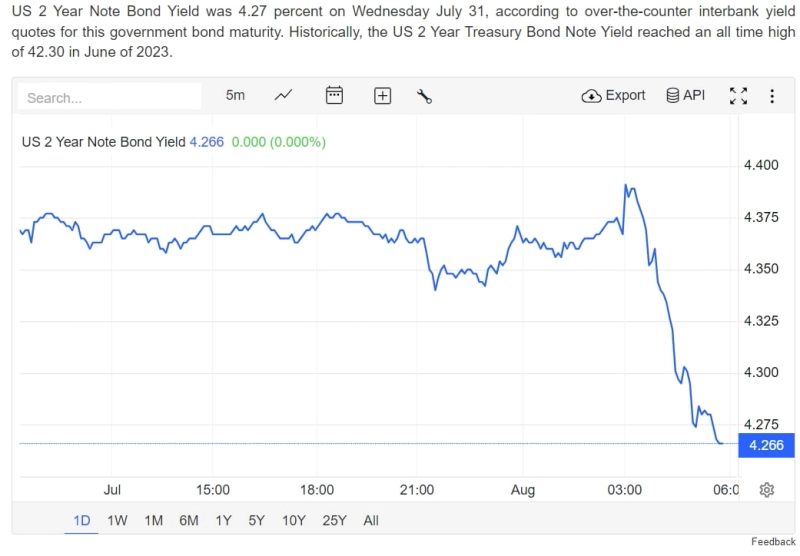Viewport: 800px width, 556px height.
Task: Click the Feedback link
Action: tap(773, 542)
